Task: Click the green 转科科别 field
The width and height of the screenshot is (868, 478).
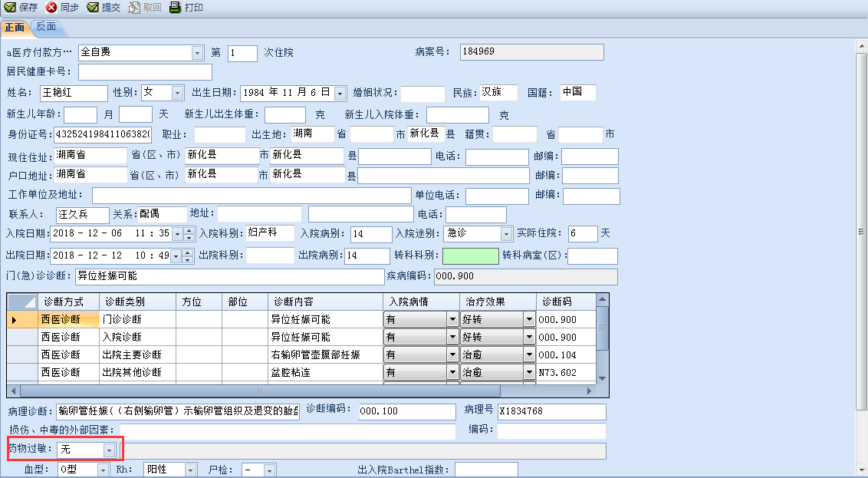Action: (x=471, y=255)
